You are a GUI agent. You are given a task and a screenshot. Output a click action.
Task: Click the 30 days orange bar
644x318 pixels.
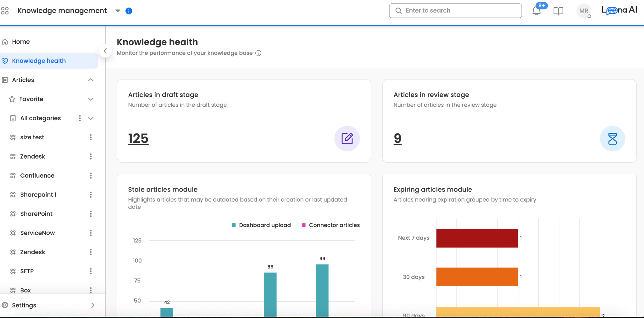pos(477,277)
